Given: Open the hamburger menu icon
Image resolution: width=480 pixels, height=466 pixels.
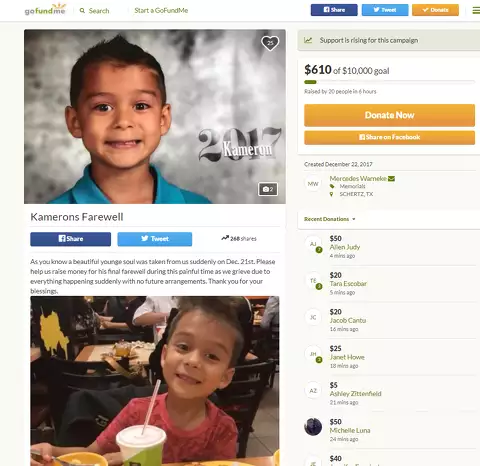Looking at the screenshot, I should (476, 10).
